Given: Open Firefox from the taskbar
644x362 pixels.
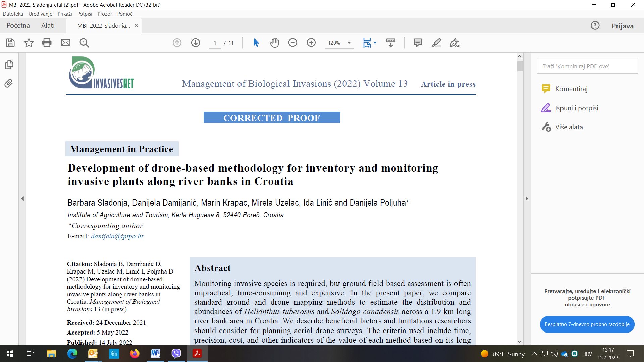Looking at the screenshot, I should (x=135, y=354).
